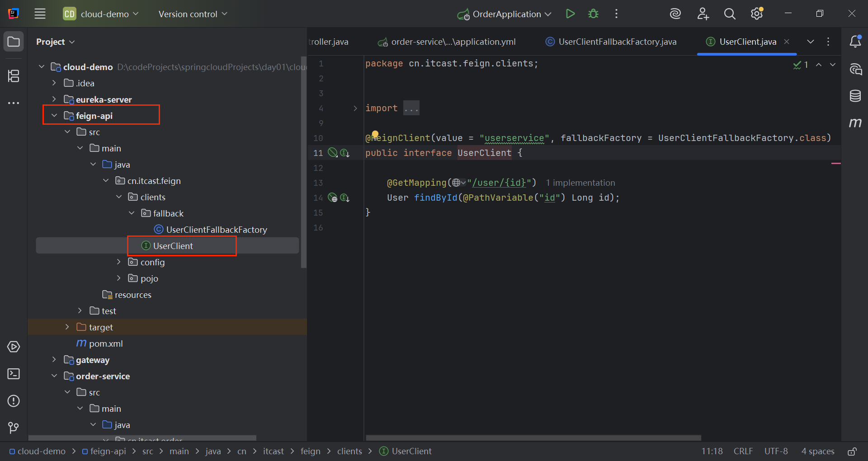
Task: Open the AI chat tool window in the right sidebar
Action: click(x=855, y=69)
